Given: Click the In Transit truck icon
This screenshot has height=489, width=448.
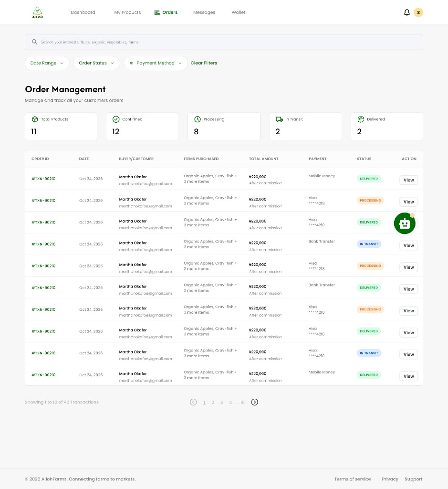Looking at the screenshot, I should point(279,119).
